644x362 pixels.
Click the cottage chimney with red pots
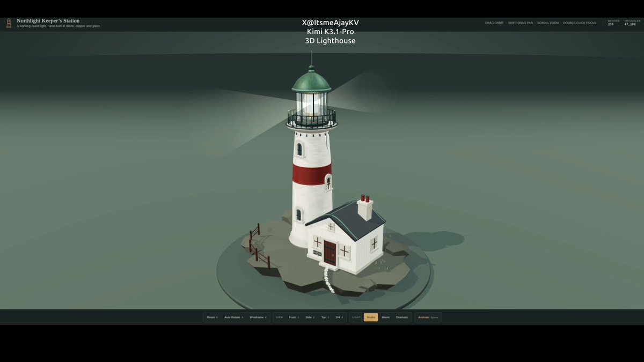365,208
